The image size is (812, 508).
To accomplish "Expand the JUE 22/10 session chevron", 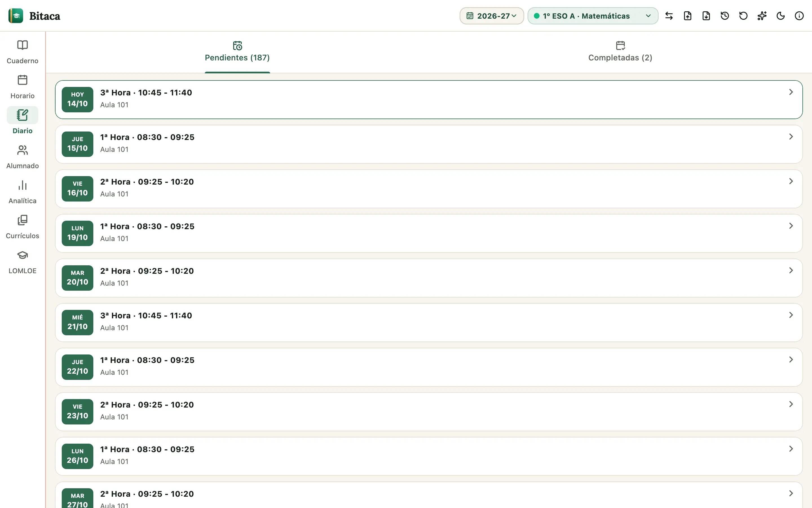I will pyautogui.click(x=791, y=360).
